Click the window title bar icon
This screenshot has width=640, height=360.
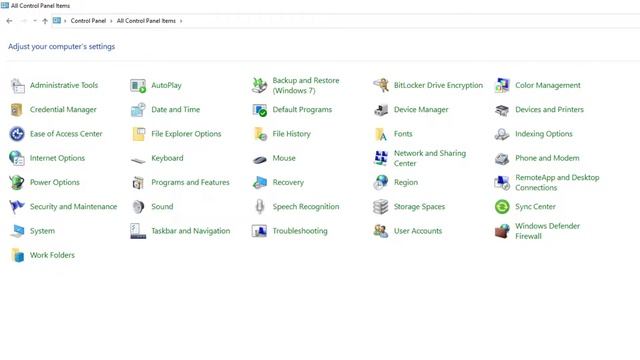(x=5, y=5)
